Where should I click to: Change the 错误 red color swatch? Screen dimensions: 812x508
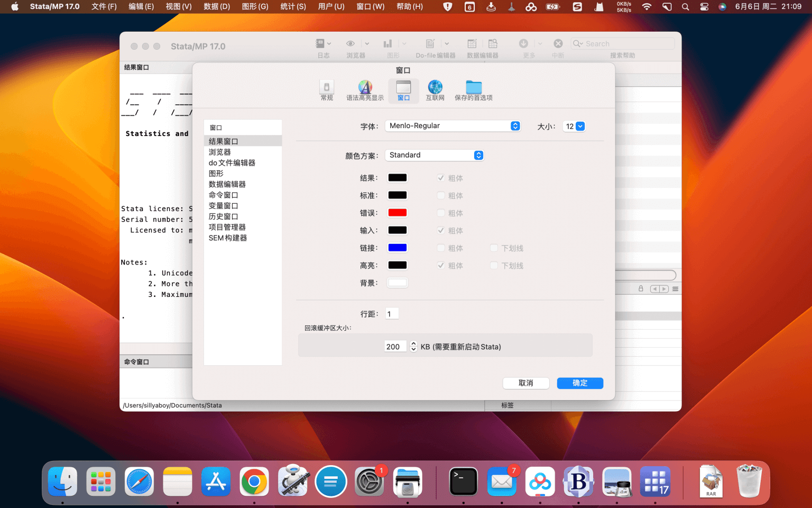point(397,212)
